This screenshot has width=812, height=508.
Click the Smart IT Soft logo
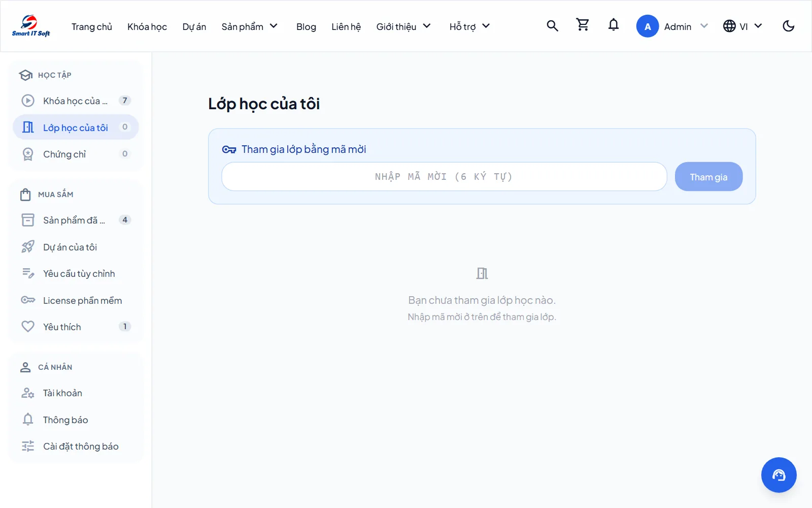(31, 26)
